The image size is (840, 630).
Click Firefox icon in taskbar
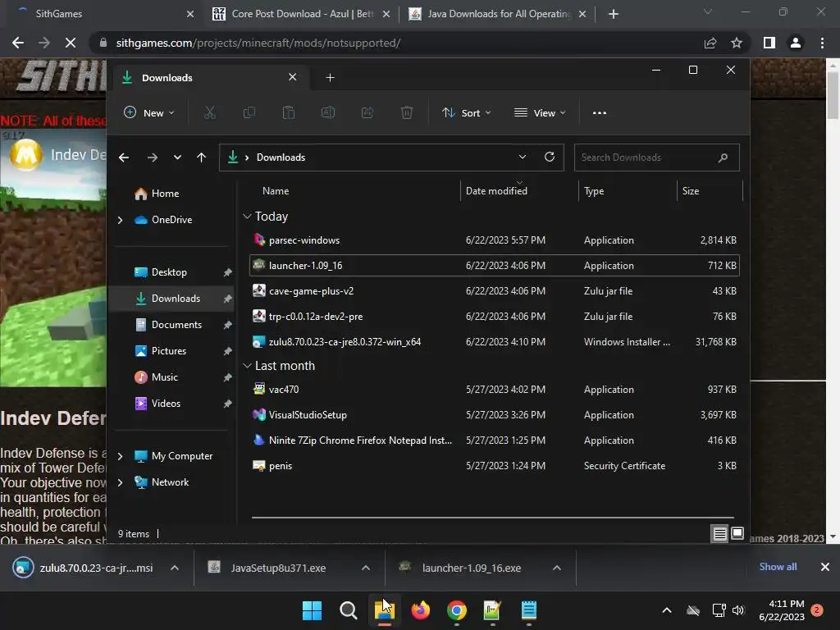(x=421, y=610)
